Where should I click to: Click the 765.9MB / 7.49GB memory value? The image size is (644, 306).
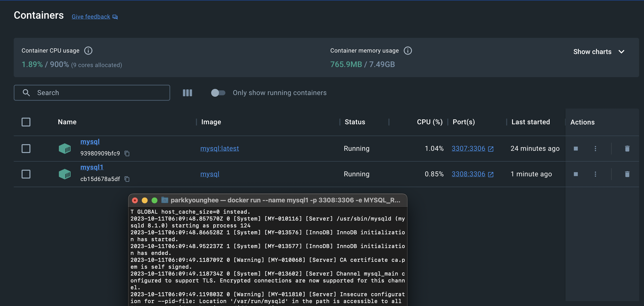[362, 64]
